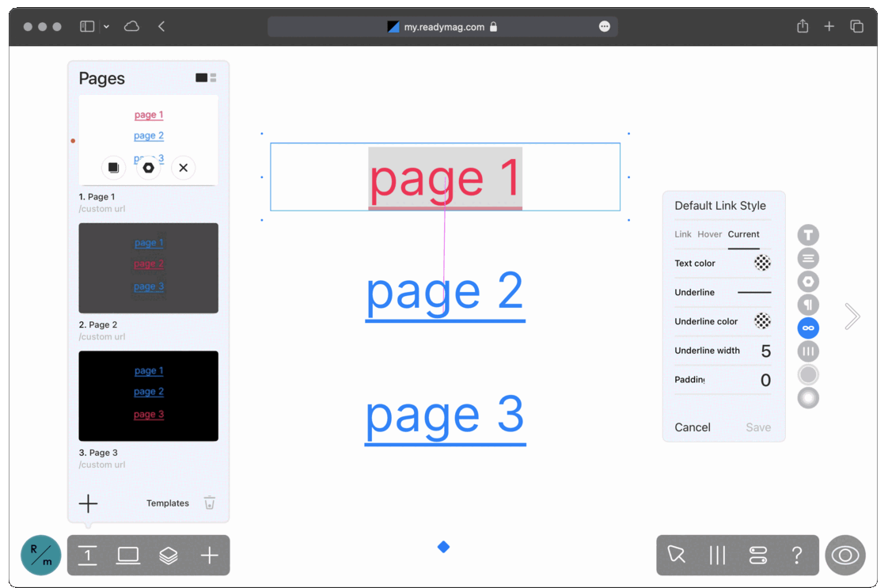Open the viewport laptop icon in toolbar
This screenshot has width=888, height=588.
tap(128, 555)
